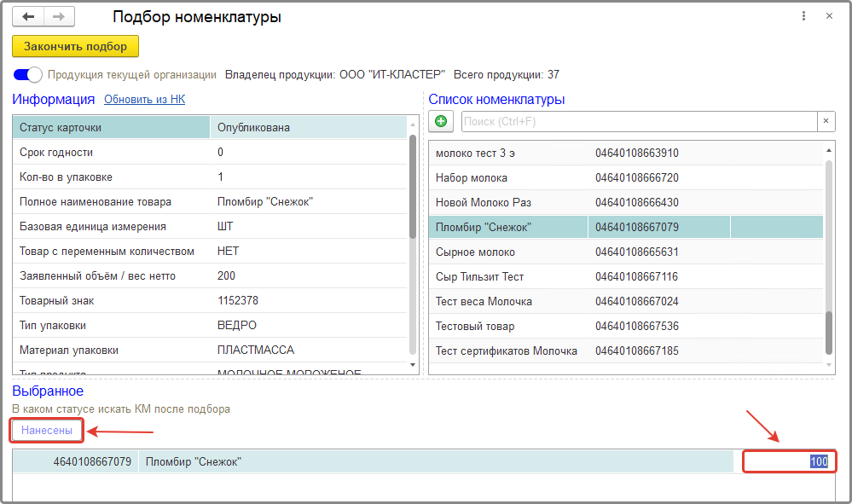Click scroll up arrow in Информация table
The height and width of the screenshot is (504, 852).
pyautogui.click(x=413, y=125)
